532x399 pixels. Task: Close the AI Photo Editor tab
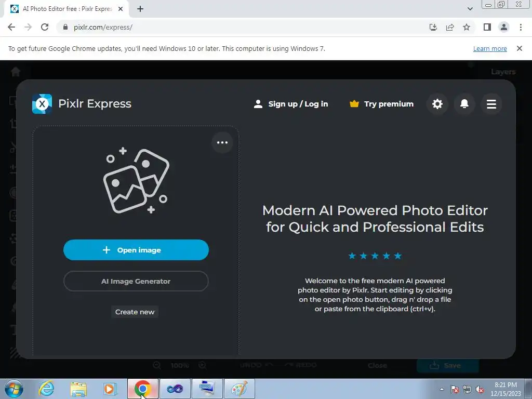(x=121, y=9)
